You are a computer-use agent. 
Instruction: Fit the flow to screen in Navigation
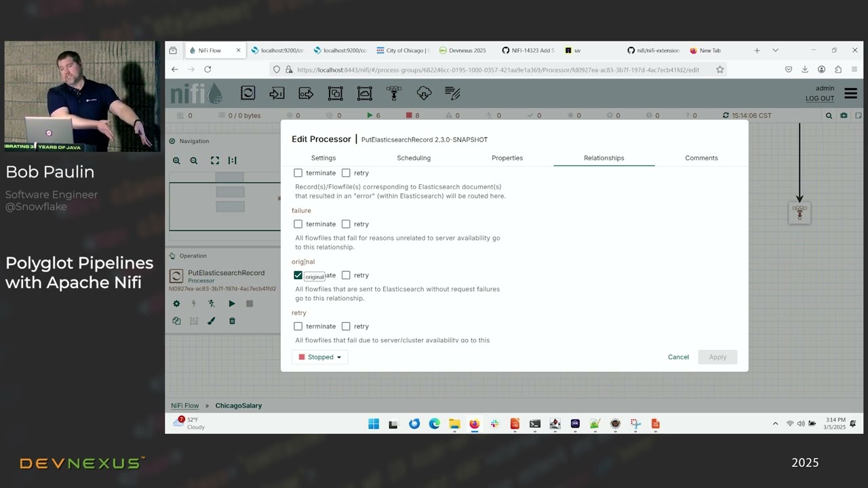click(x=215, y=161)
